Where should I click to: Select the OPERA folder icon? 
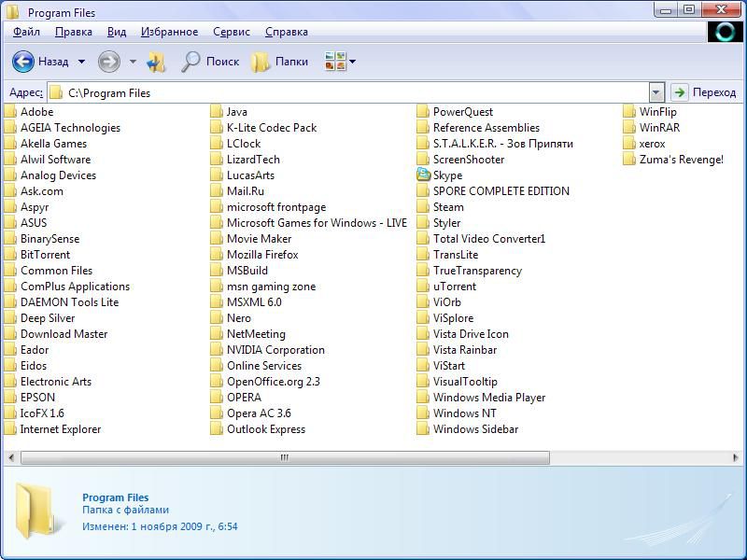217,398
